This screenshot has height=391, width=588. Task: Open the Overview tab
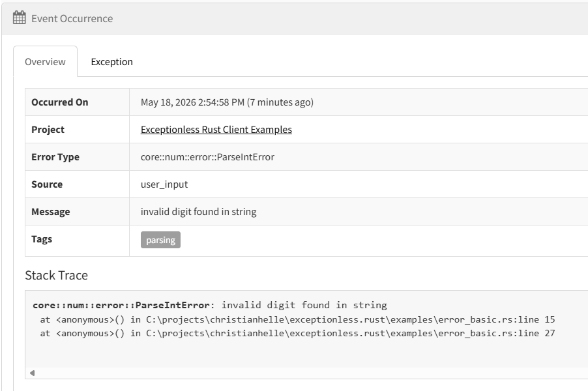pyautogui.click(x=45, y=62)
